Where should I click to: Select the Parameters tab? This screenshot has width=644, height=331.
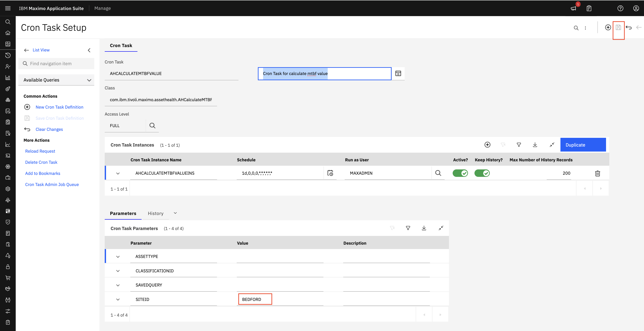pos(122,213)
